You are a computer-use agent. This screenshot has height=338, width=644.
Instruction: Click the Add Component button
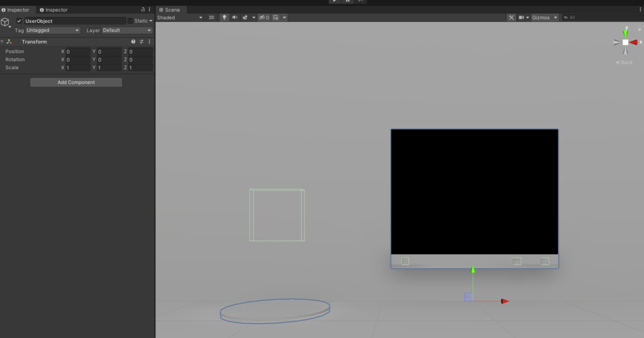coord(76,82)
